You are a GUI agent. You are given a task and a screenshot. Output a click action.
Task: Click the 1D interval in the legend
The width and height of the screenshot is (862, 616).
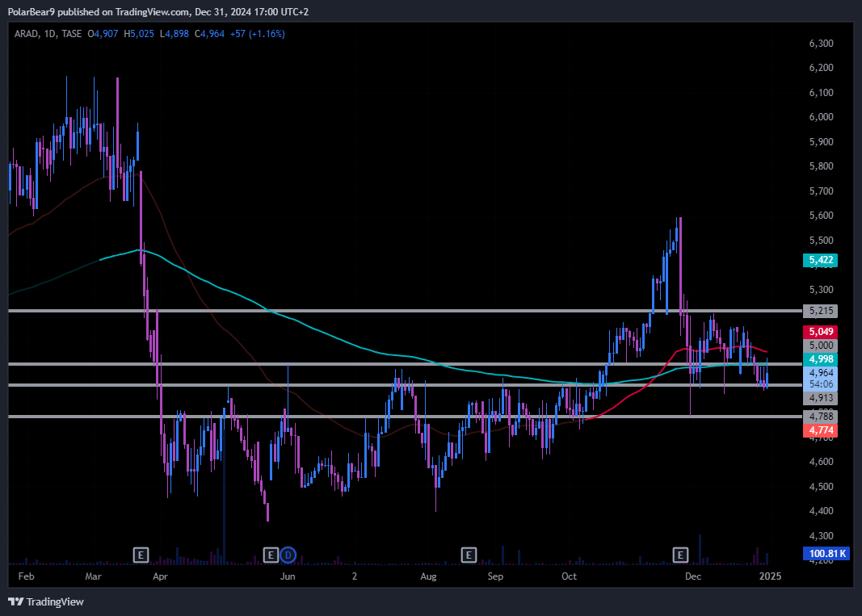[50, 34]
